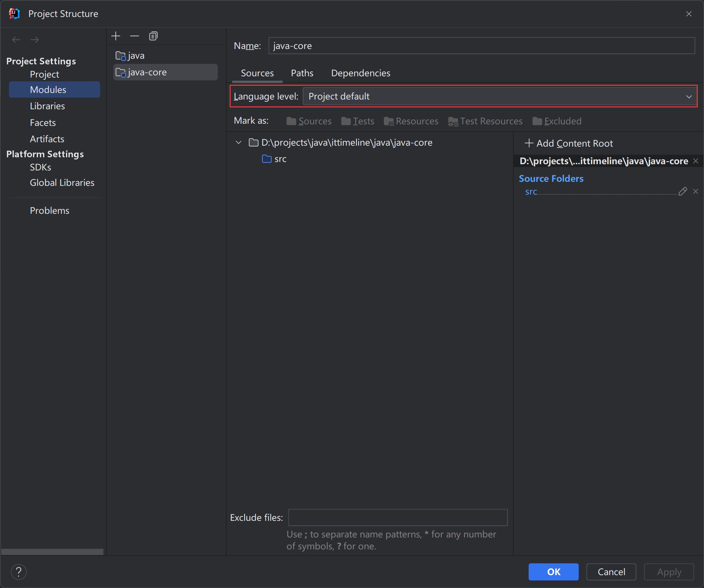Open SDKs platform settings
This screenshot has width=704, height=588.
(40, 167)
